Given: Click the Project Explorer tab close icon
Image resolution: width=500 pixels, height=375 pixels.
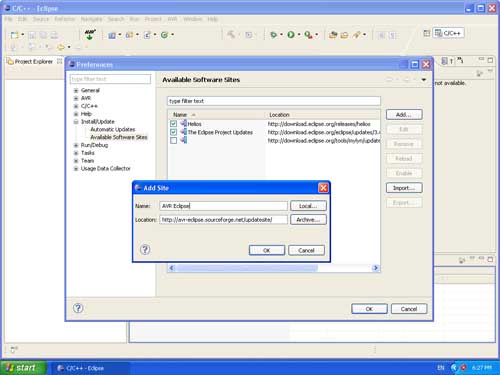Looking at the screenshot, I should tap(59, 61).
